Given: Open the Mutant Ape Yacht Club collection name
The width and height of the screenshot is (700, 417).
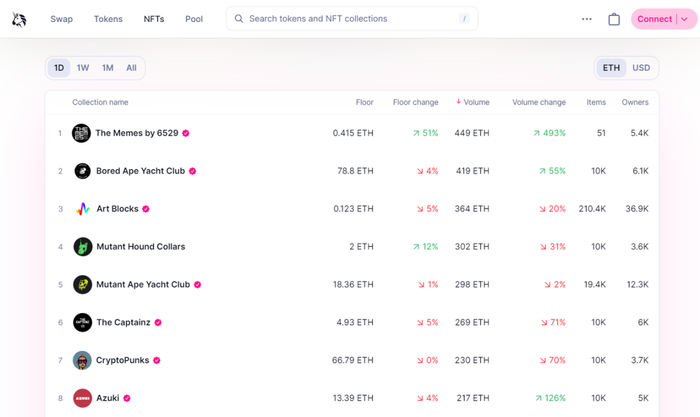Looking at the screenshot, I should [143, 285].
